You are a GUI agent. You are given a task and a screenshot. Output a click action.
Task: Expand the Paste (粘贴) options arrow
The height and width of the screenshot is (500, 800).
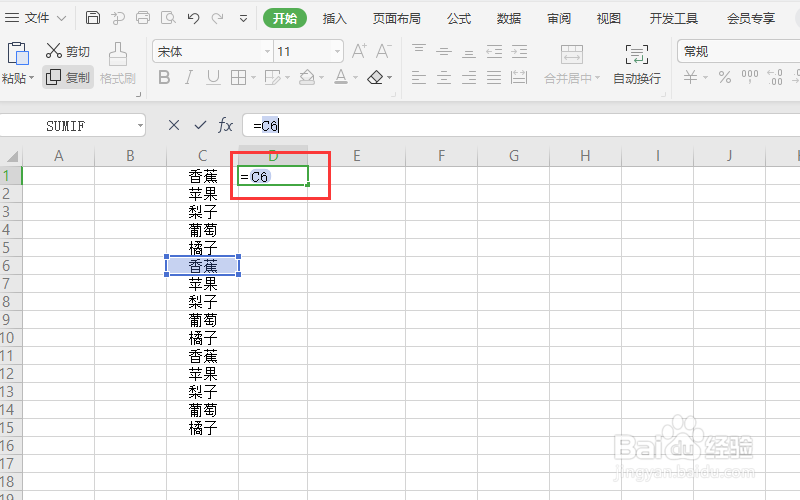coord(31,78)
